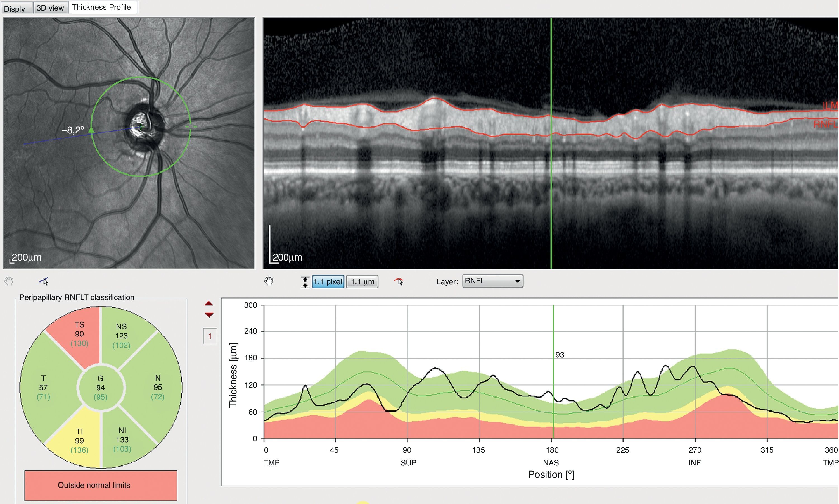Select the line pointer tool under fundus image
Viewport: 839px width, 504px height.
coord(44,281)
